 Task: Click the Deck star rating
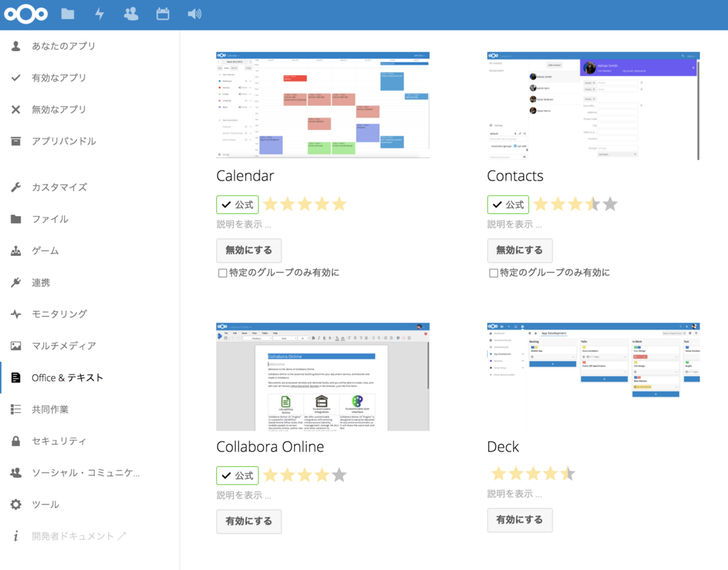click(x=533, y=474)
